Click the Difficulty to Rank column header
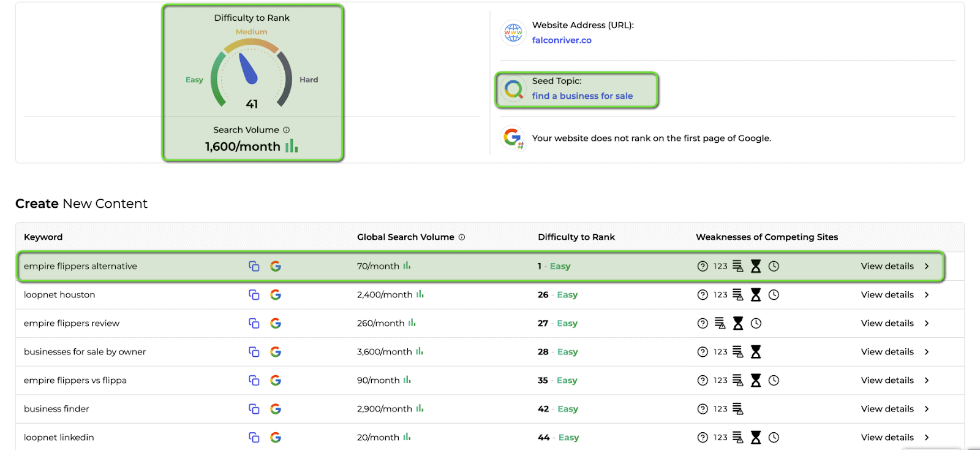Screen dimensions: 980x450 click(x=576, y=237)
